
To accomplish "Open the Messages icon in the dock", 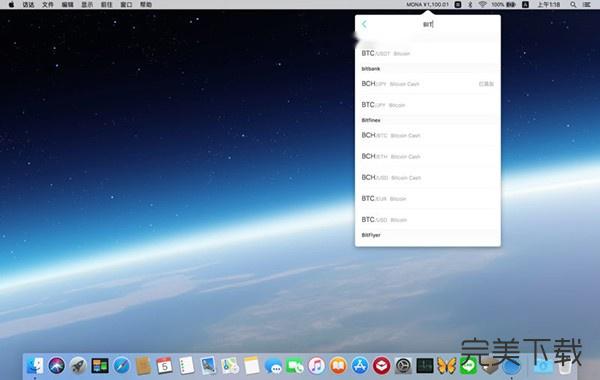I will (x=273, y=366).
